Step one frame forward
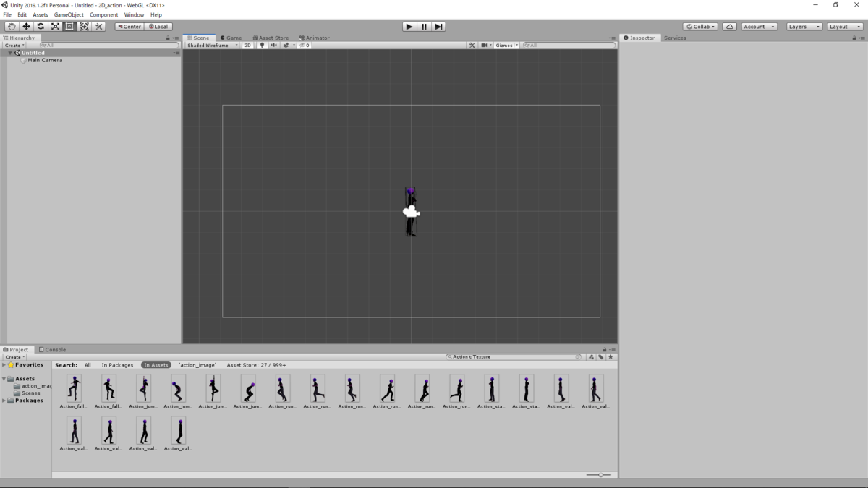868x488 pixels. point(438,27)
